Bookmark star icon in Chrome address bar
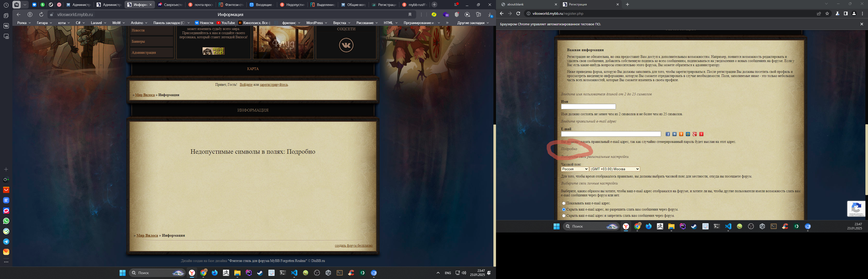 pyautogui.click(x=827, y=14)
